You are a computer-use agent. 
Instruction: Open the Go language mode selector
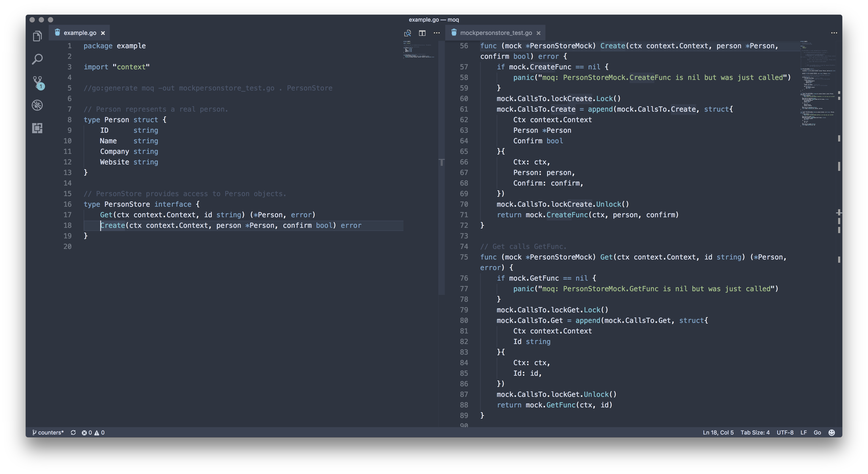pyautogui.click(x=817, y=433)
